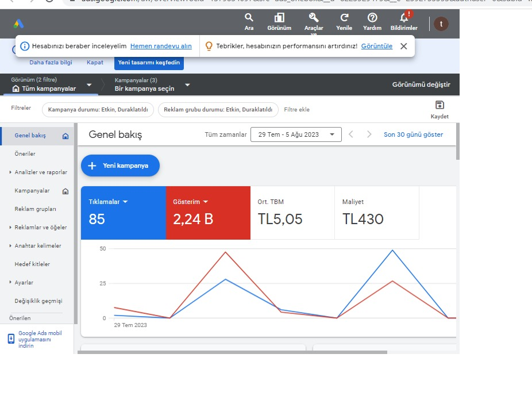532x400 pixels.
Task: Expand the Analizler ve raporlar section
Action: pyautogui.click(x=10, y=172)
